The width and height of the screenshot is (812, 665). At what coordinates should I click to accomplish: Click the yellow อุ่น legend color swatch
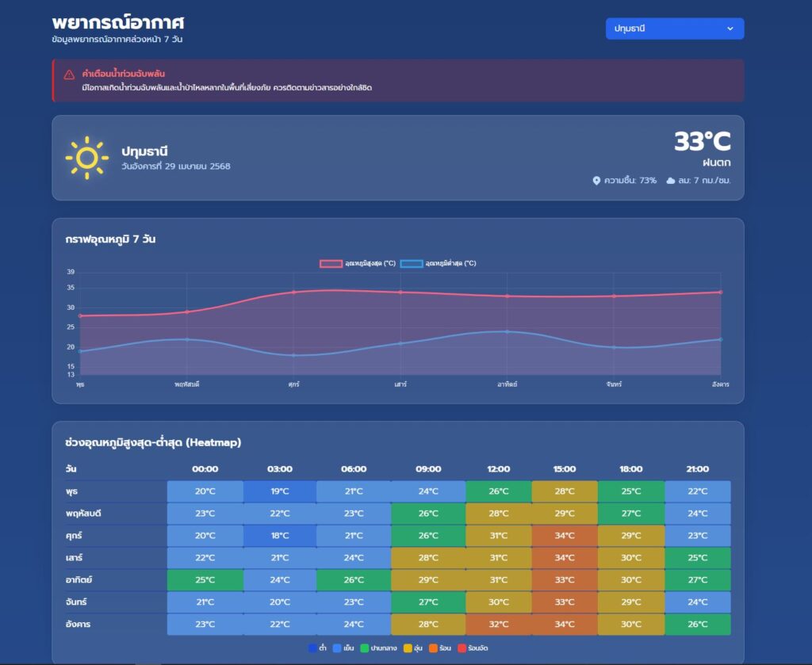point(408,648)
